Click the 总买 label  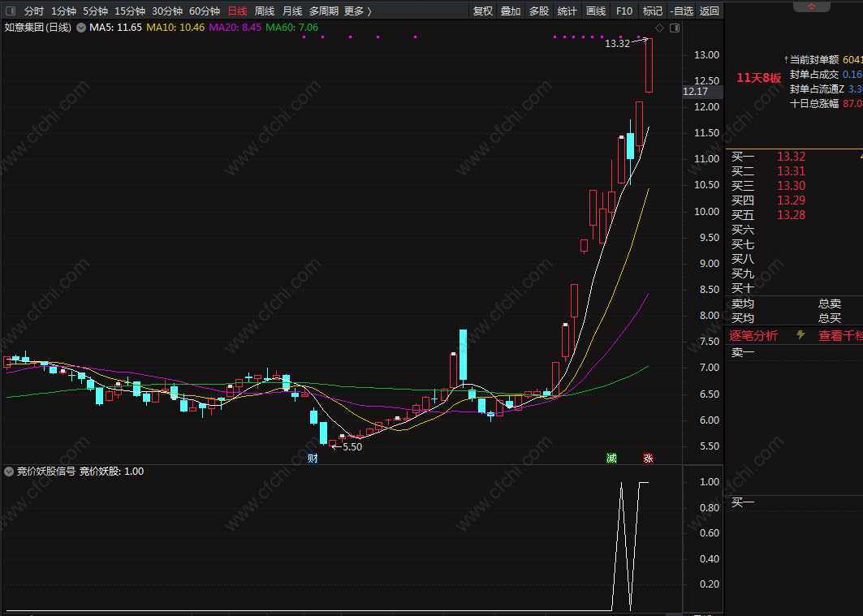pos(830,318)
